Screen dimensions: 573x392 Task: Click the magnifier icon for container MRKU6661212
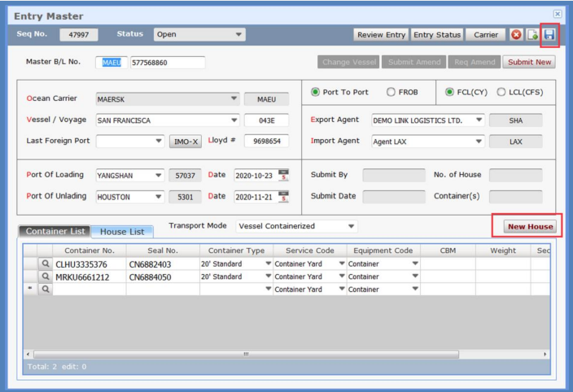tap(46, 277)
